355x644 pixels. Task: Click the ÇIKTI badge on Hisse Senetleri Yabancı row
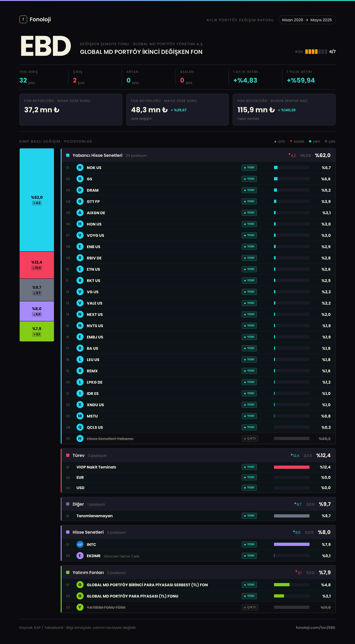click(250, 438)
